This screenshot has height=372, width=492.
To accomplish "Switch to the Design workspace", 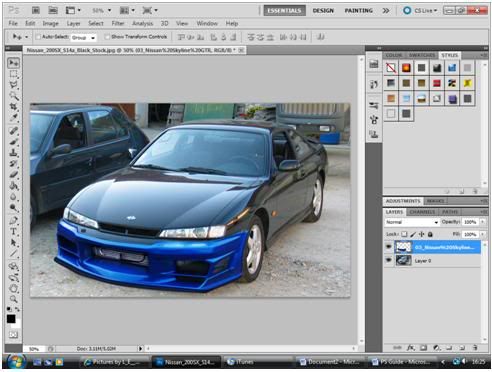I will coord(323,11).
